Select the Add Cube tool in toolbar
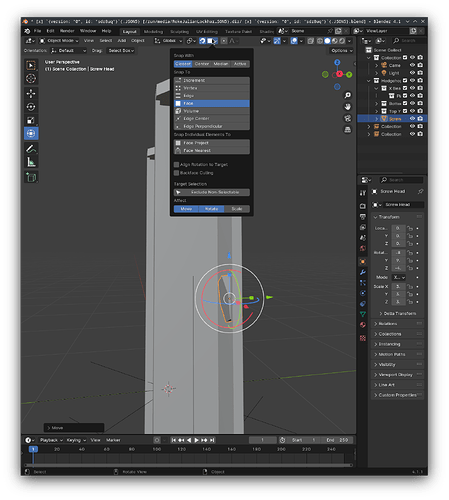Screen dimensions: 449x500 [x=31, y=177]
